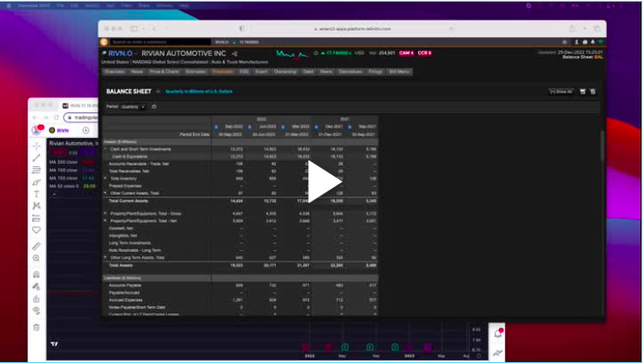Click the blue icon beside Jun-2022 column header

(x=250, y=127)
